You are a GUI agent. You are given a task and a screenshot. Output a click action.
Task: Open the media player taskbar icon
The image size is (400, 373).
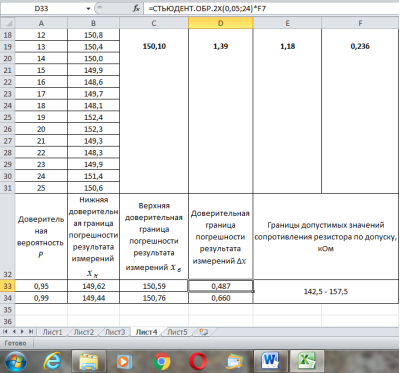tap(125, 362)
